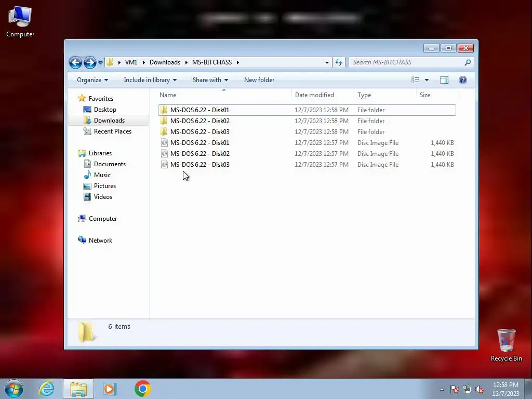Expand the arrow after VM1 breadcrumb
This screenshot has width=532, height=399.
[144, 62]
